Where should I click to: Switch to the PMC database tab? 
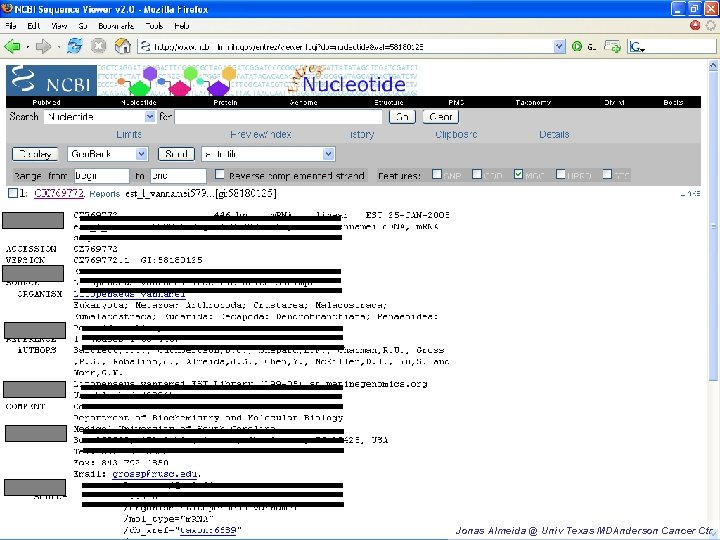click(x=456, y=102)
